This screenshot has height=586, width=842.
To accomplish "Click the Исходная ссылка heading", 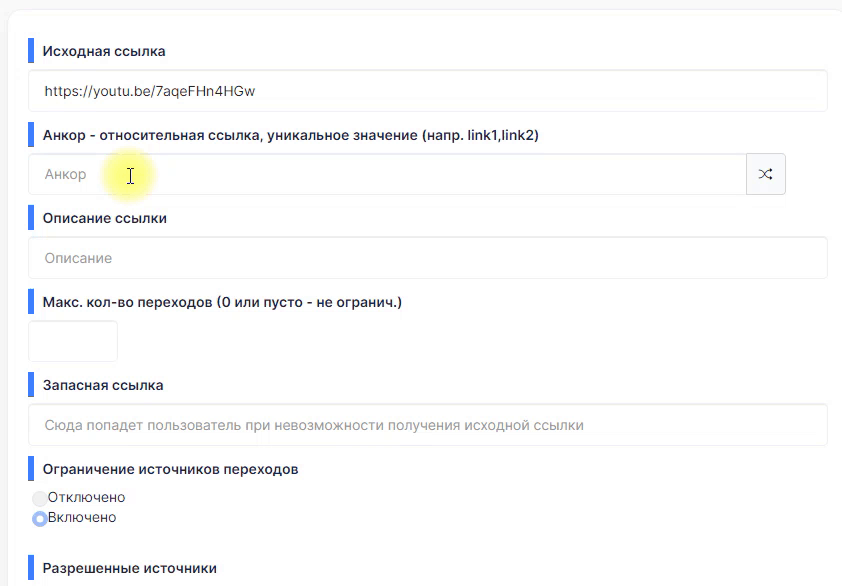I will click(104, 51).
